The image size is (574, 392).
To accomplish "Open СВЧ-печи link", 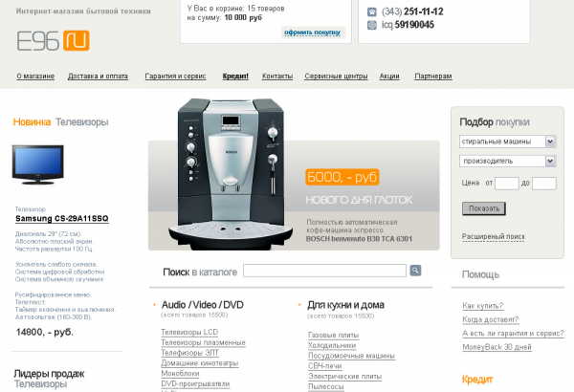I will tap(325, 365).
